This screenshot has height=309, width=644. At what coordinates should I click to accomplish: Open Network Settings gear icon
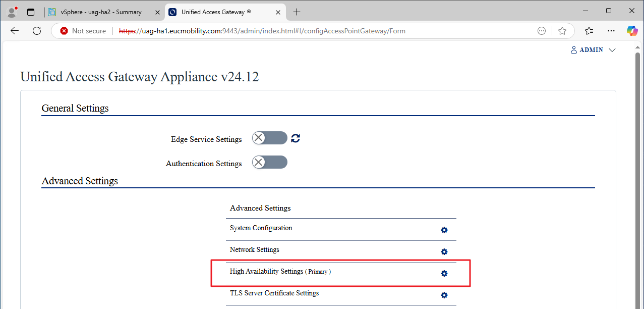tap(444, 251)
